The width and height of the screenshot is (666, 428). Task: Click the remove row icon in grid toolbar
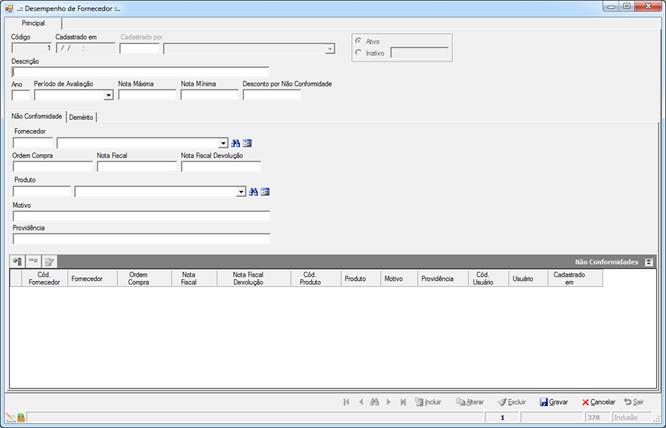tap(33, 261)
